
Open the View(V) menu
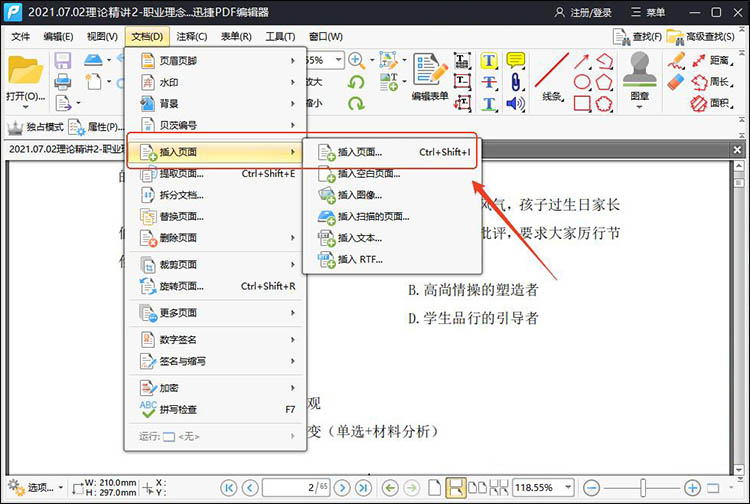click(102, 37)
